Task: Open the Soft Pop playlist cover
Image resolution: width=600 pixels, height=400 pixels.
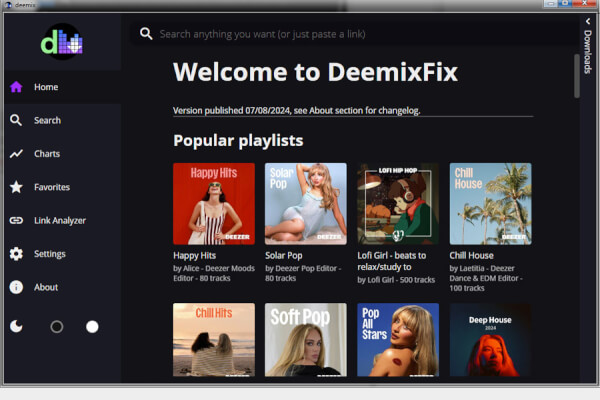Action: [306, 340]
